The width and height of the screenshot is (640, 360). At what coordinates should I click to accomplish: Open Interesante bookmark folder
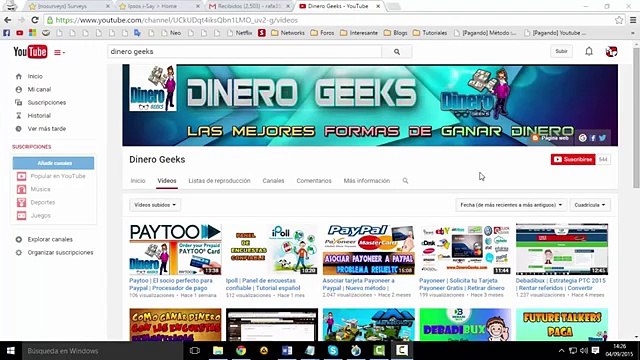point(359,33)
